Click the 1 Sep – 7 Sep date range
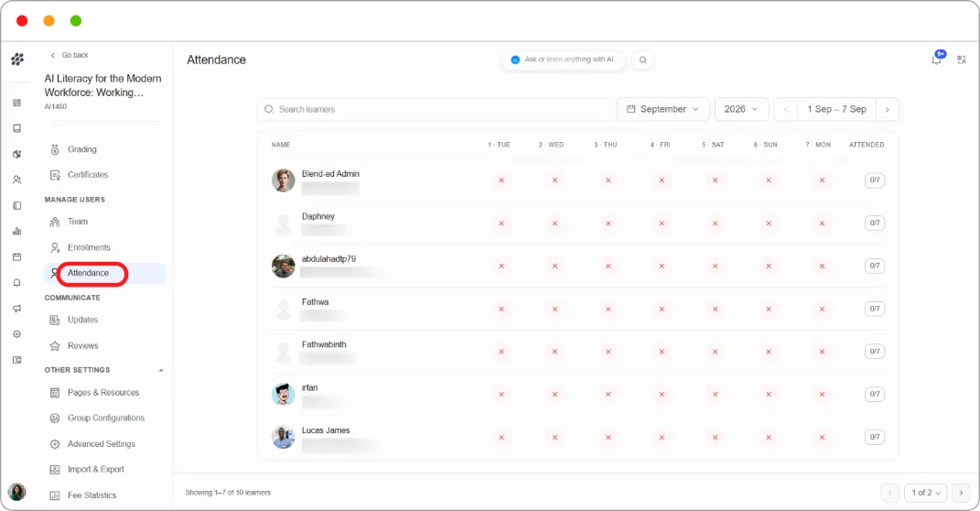Viewport: 980px width, 511px height. coord(836,109)
